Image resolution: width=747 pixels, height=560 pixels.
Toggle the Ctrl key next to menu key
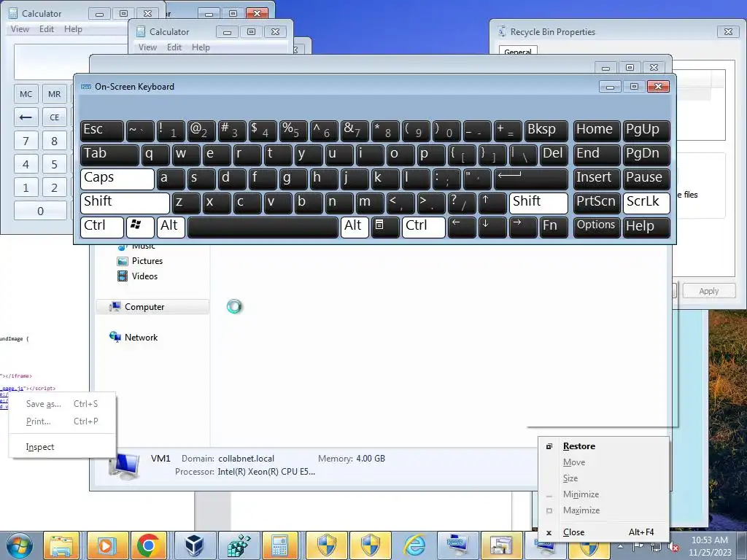pyautogui.click(x=424, y=227)
